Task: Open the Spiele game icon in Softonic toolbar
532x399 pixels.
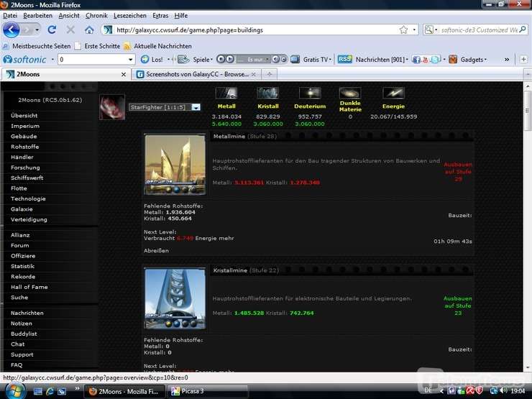Action: [183, 60]
